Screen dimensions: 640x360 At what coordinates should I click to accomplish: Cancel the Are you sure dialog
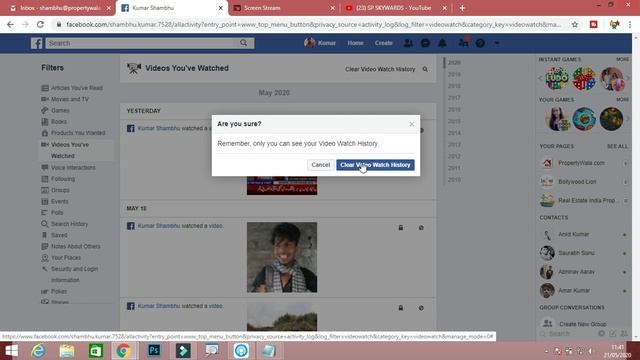tap(320, 165)
